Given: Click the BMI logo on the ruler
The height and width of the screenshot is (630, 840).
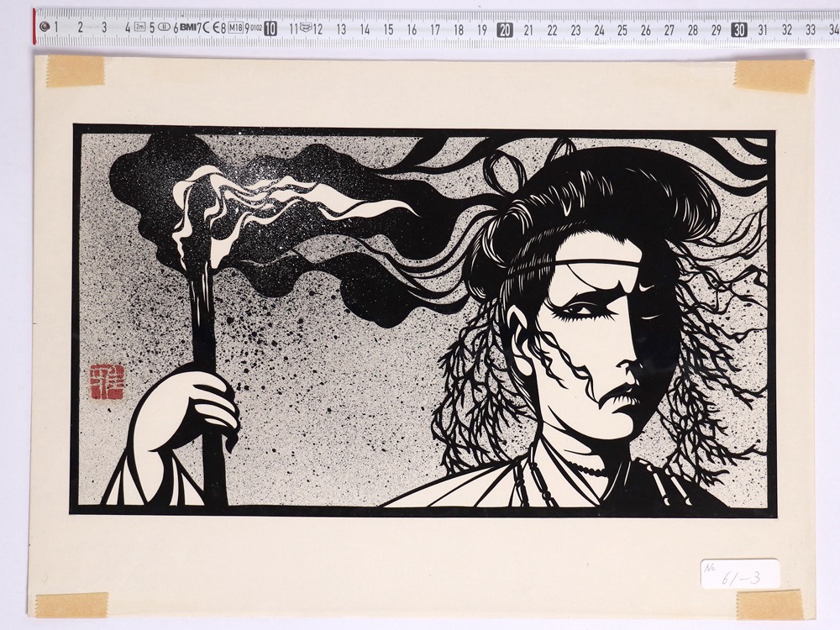Looking at the screenshot, I should tap(187, 28).
